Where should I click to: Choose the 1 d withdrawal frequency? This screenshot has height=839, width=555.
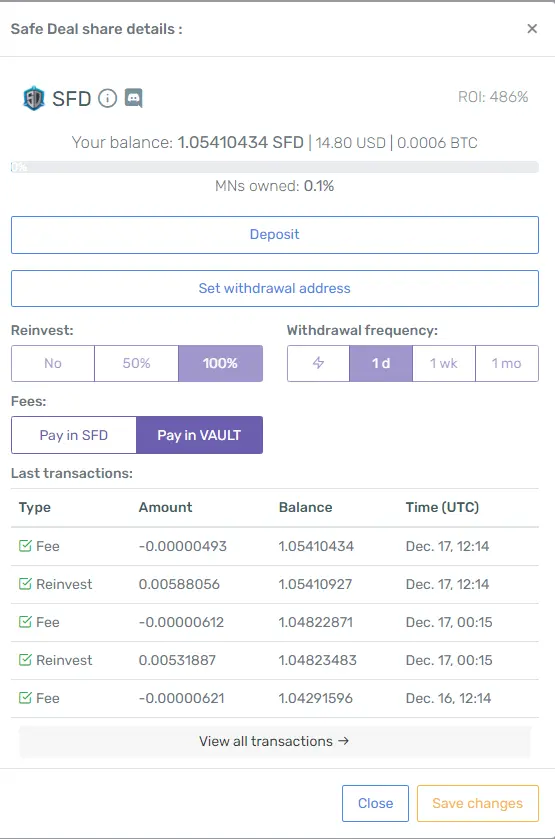381,363
